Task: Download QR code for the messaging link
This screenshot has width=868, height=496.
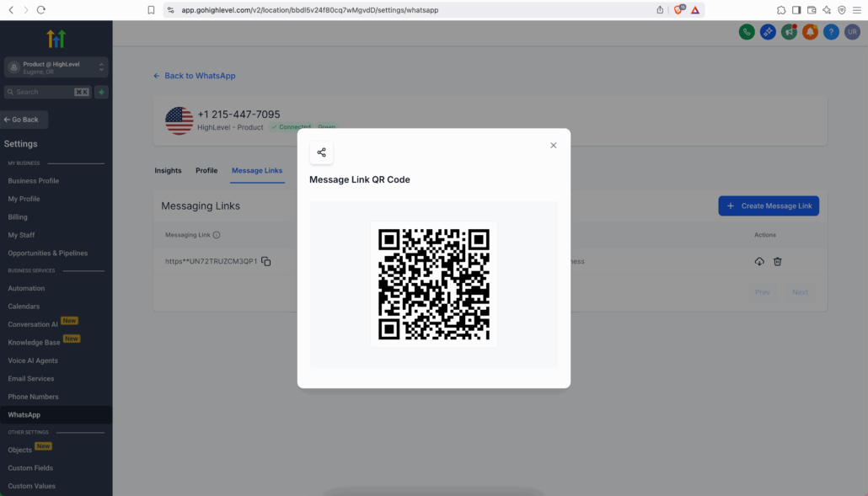Action: (x=759, y=262)
